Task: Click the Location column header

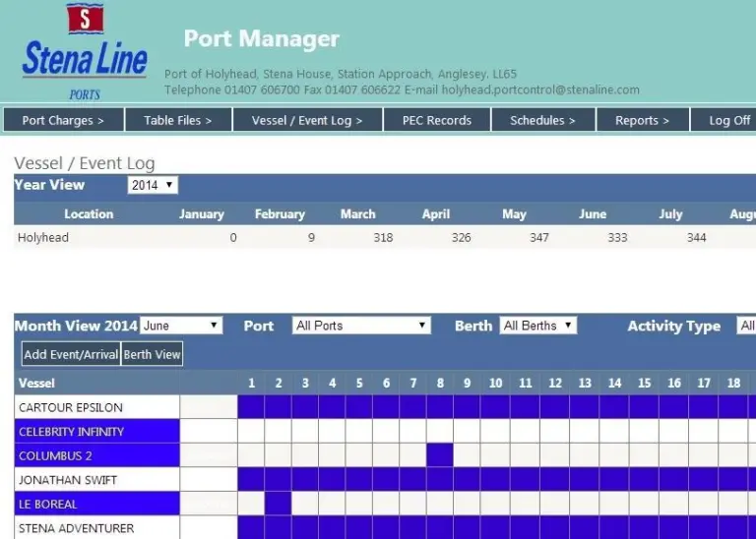Action: [x=89, y=213]
